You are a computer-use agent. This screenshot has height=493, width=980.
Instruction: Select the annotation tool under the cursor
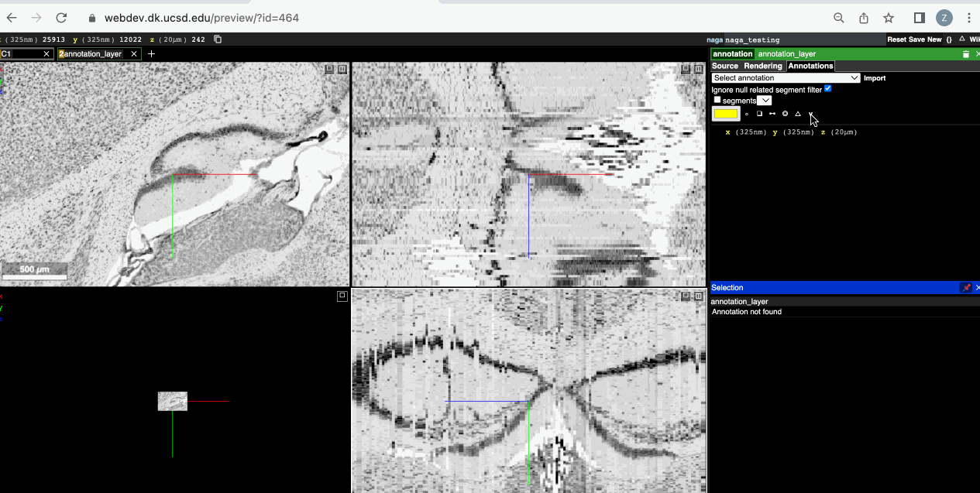point(810,114)
